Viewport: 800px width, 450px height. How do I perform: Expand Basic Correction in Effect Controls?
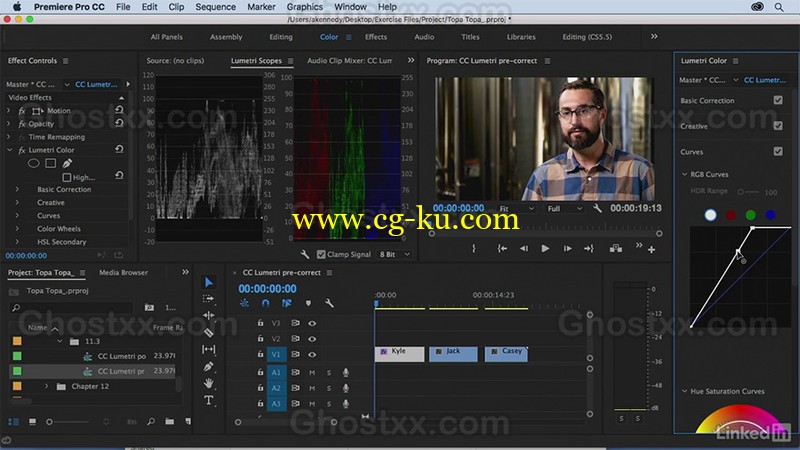[17, 189]
